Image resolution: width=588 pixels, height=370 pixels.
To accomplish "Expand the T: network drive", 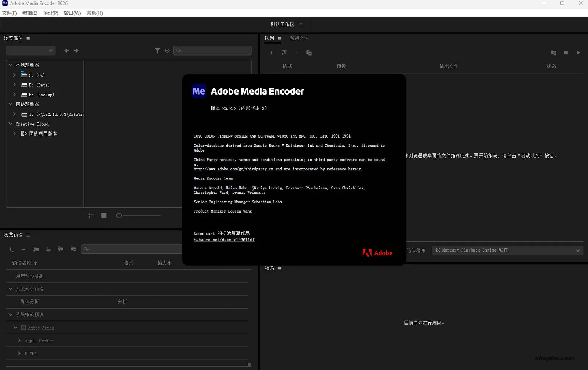I will click(15, 114).
